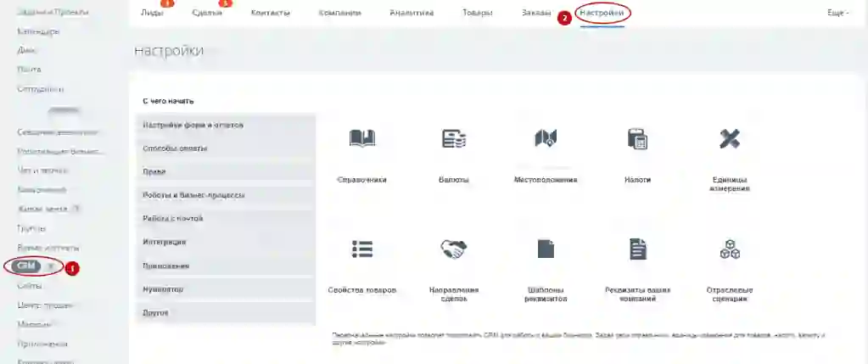The image size is (868, 364).
Task: Open Магазин in the left sidebar
Action: coord(34,325)
